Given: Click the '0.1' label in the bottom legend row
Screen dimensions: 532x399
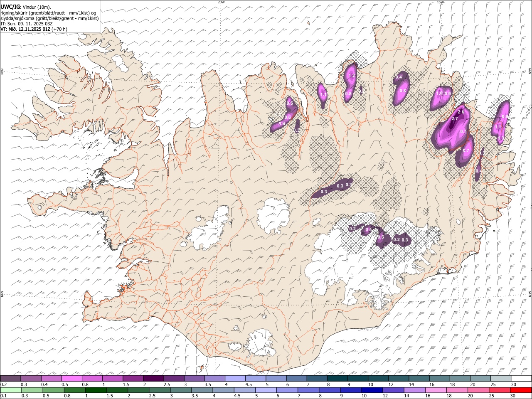Looking at the screenshot, I should coord(3,396).
